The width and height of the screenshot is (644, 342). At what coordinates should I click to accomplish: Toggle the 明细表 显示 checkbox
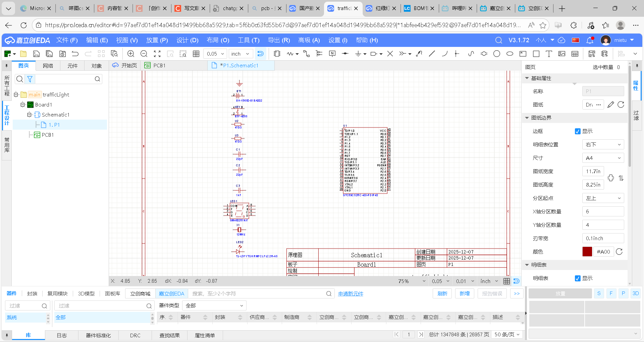[578, 278]
